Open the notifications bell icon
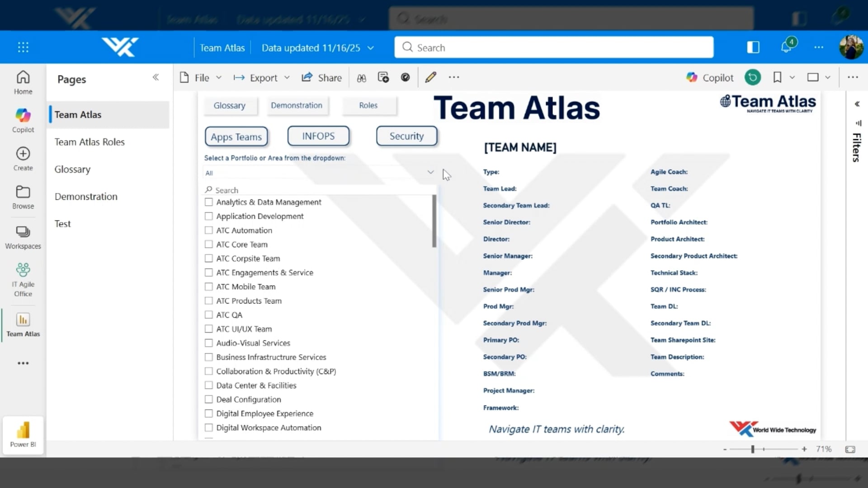The width and height of the screenshot is (868, 488). pyautogui.click(x=787, y=47)
